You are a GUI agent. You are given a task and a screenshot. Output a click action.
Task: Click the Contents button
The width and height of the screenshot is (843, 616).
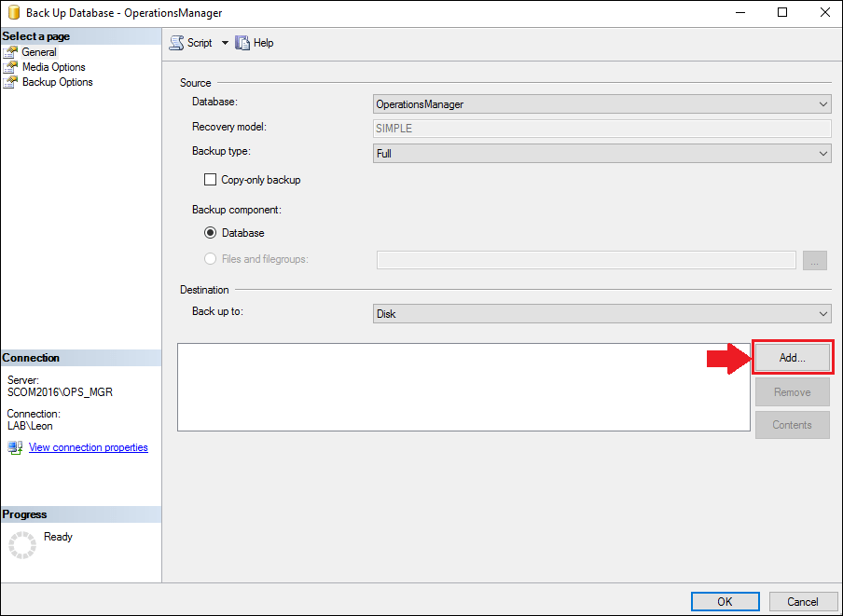pyautogui.click(x=793, y=425)
